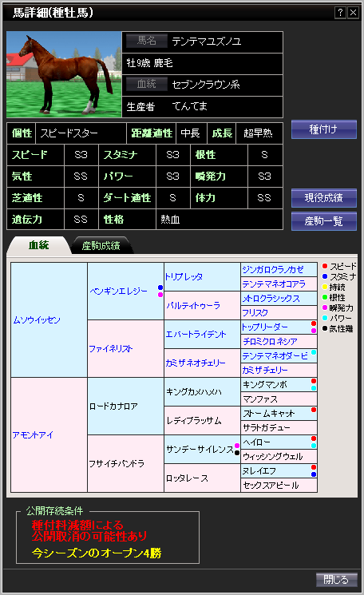Open 現役成績 racing record
The width and height of the screenshot is (364, 595).
(x=324, y=198)
